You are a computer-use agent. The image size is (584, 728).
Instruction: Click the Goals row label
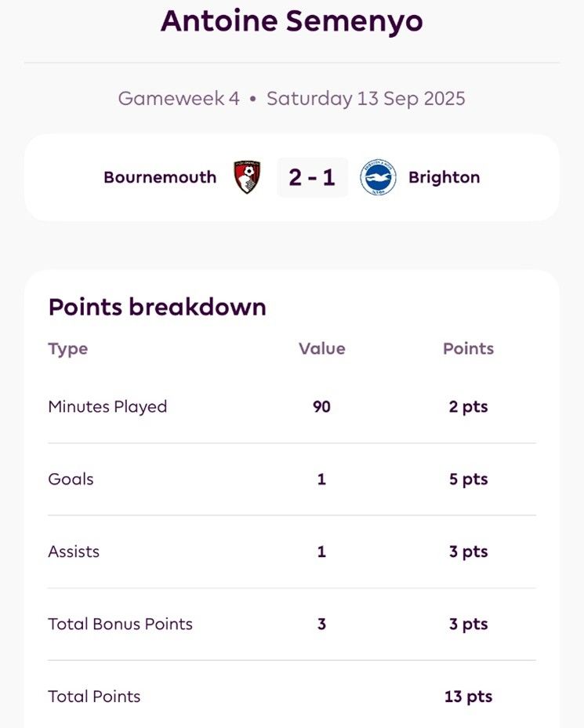click(x=71, y=479)
